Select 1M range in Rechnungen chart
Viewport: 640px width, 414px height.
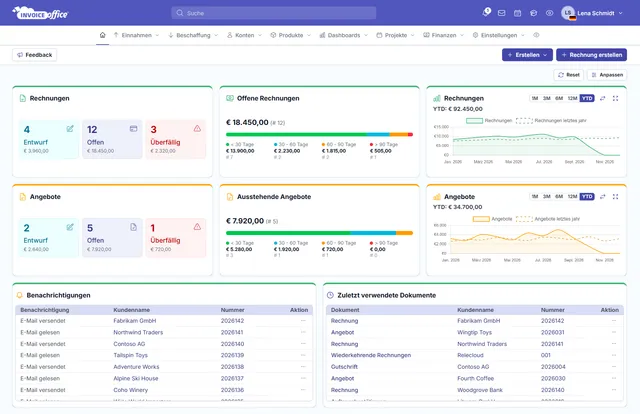pyautogui.click(x=535, y=98)
